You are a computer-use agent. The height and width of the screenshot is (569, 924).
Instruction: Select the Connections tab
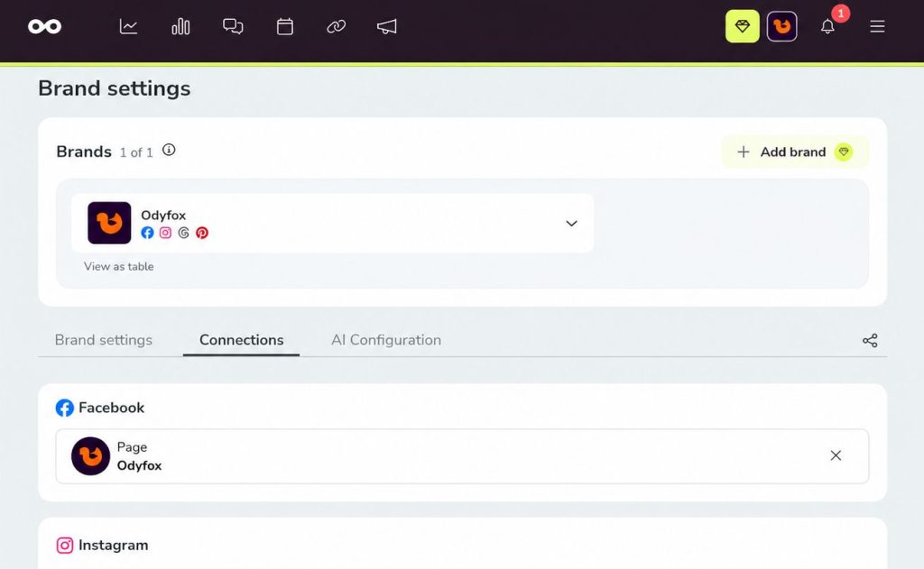[x=242, y=340]
